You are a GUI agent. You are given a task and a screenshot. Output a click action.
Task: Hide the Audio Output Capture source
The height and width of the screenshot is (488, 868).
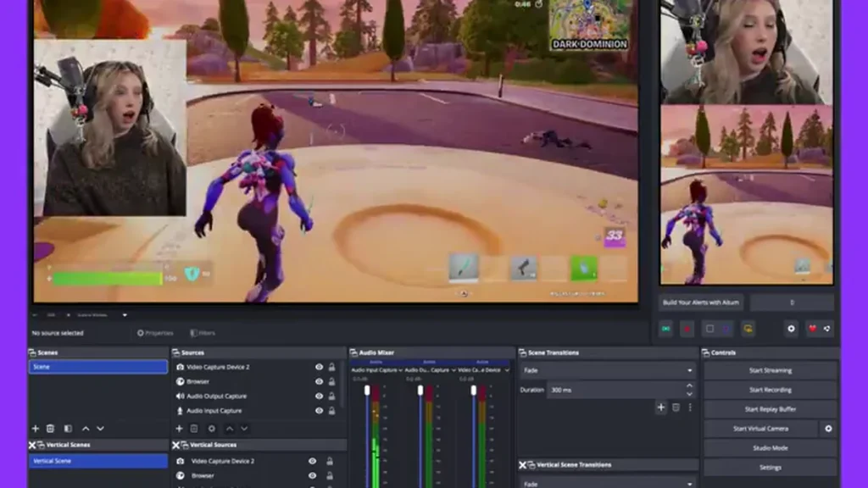pyautogui.click(x=319, y=396)
